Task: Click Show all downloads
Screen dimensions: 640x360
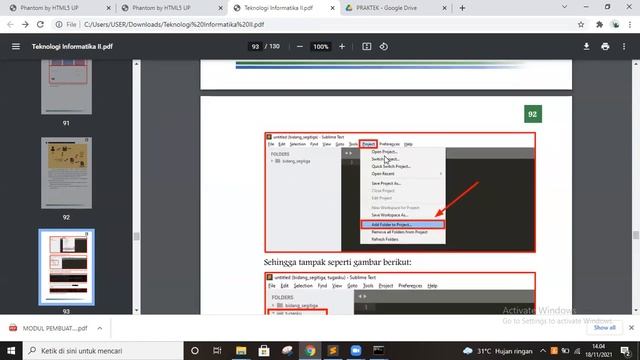Action: point(604,328)
